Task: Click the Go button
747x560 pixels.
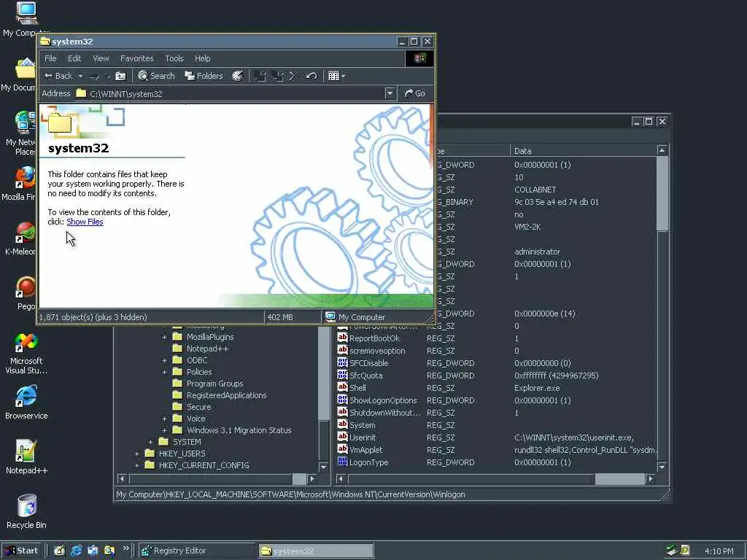Action: click(415, 93)
